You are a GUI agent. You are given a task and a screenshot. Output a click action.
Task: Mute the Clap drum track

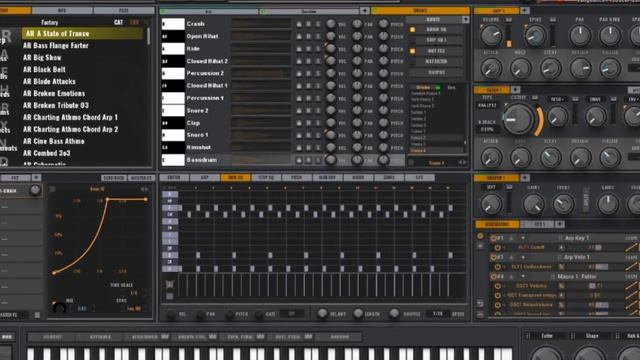(309, 123)
